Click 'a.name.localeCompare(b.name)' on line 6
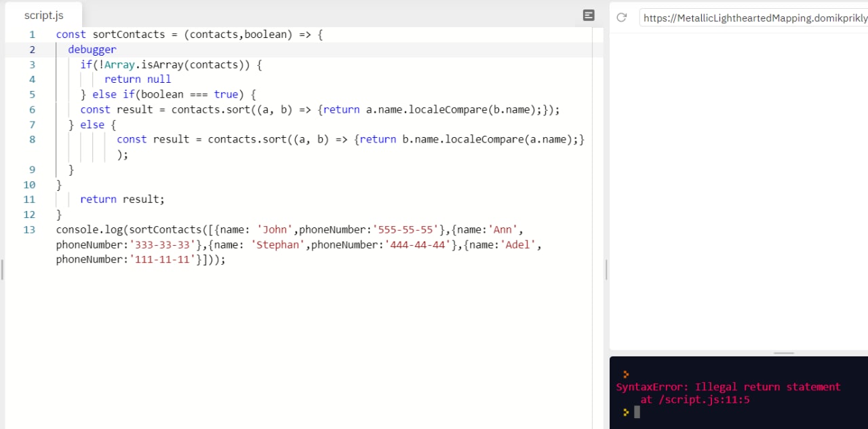This screenshot has height=429, width=868. tap(450, 109)
